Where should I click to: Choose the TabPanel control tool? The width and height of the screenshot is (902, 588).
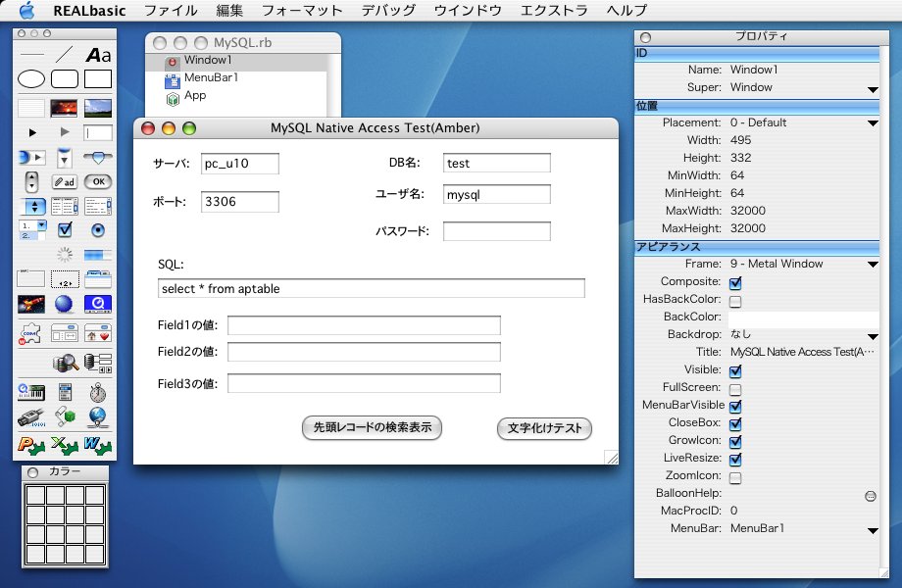tap(98, 279)
